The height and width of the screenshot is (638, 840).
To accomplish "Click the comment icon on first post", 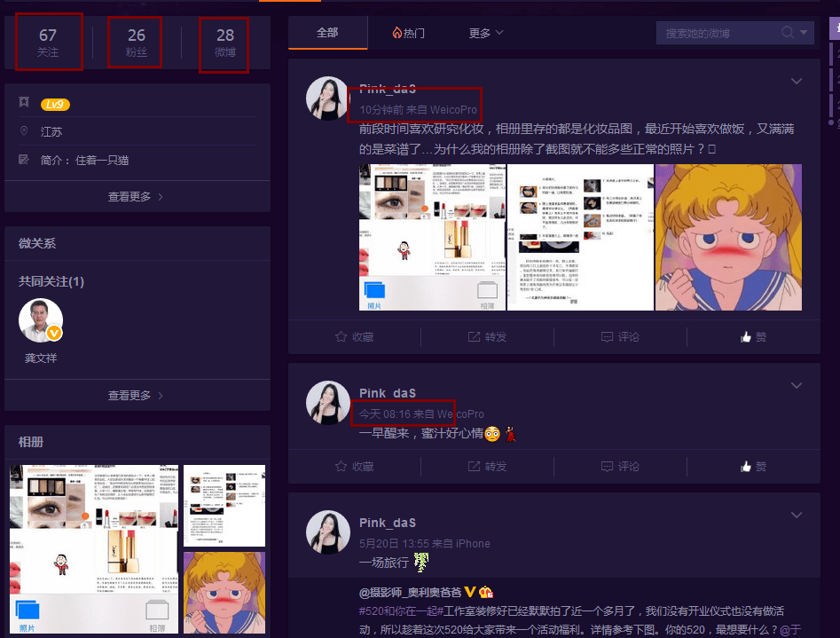I will click(608, 337).
